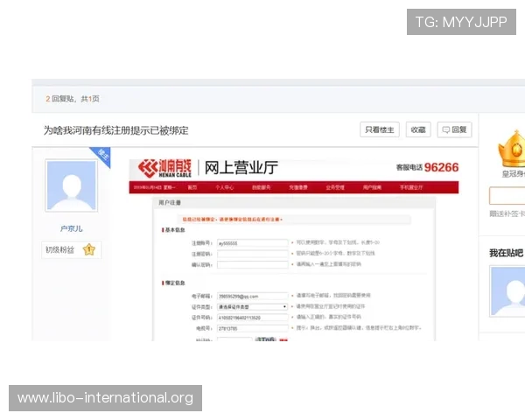Click the 回复 reply button
The height and width of the screenshot is (420, 525).
(x=454, y=129)
